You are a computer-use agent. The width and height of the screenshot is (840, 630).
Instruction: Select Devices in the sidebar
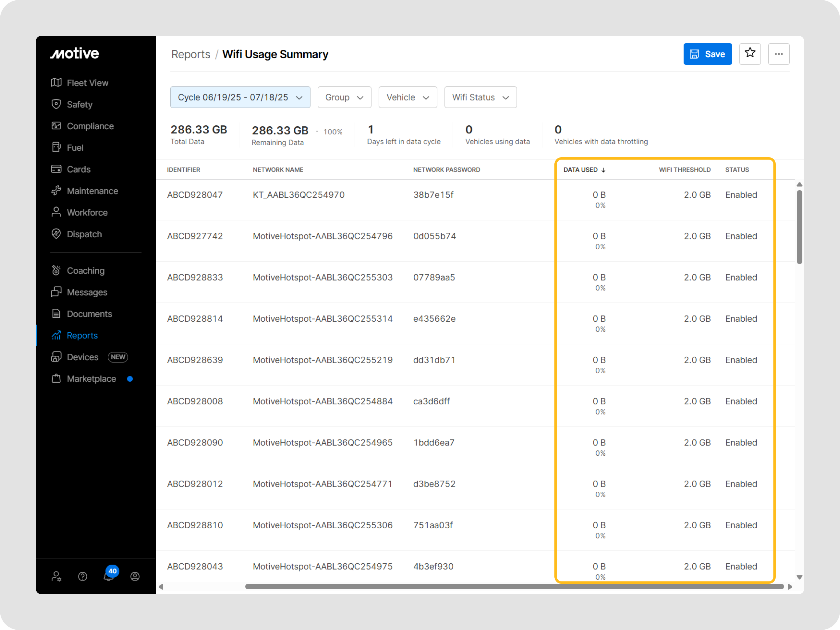(82, 357)
